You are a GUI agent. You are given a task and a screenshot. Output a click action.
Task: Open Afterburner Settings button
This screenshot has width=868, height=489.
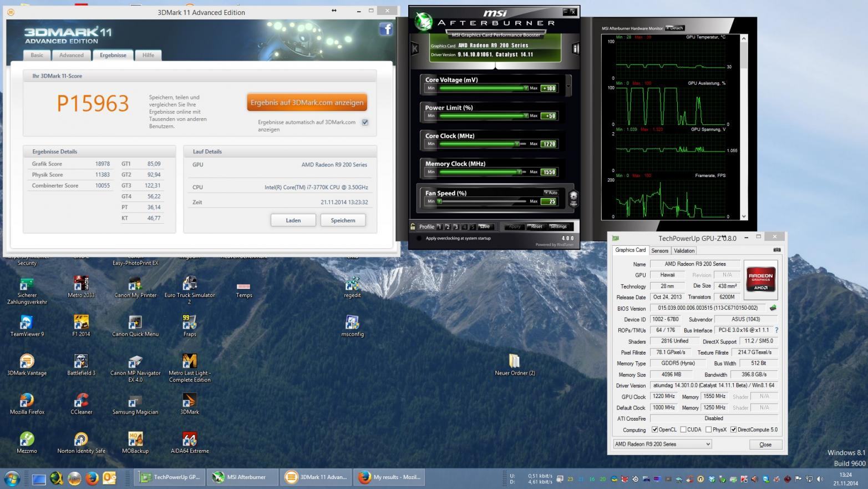(x=558, y=226)
